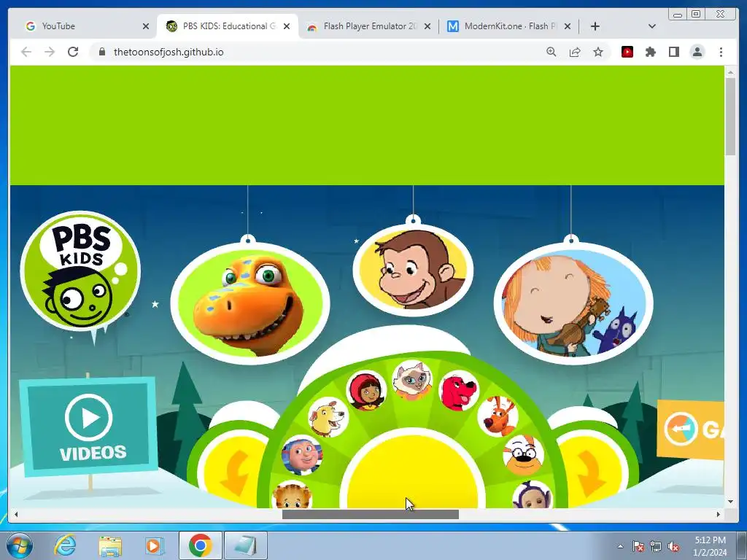Click the scroll left arrow

(x=16, y=514)
